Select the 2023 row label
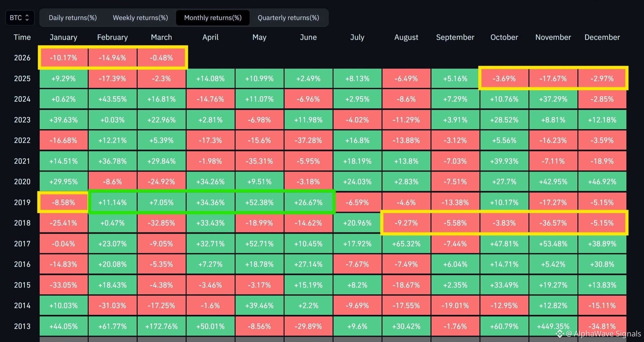Image resolution: width=644 pixels, height=342 pixels. 22,120
